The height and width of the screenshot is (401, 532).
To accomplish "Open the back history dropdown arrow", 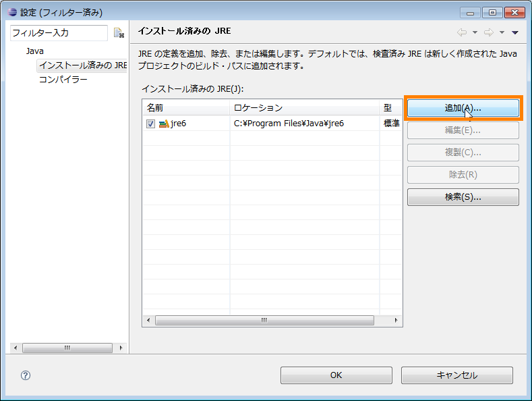I will click(x=475, y=32).
